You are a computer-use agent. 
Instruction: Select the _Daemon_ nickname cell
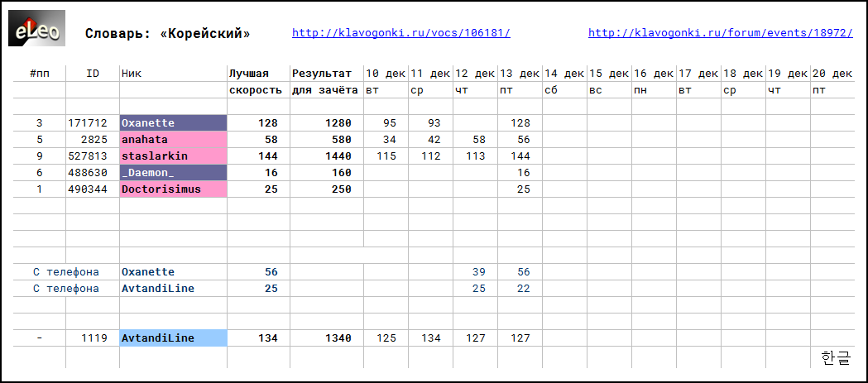tap(173, 173)
